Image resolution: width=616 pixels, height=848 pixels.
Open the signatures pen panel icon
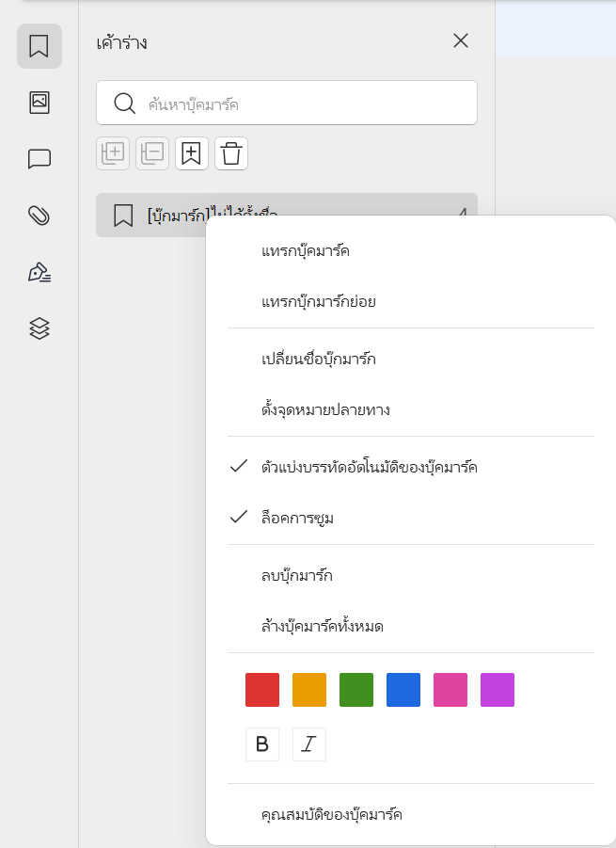[x=39, y=272]
